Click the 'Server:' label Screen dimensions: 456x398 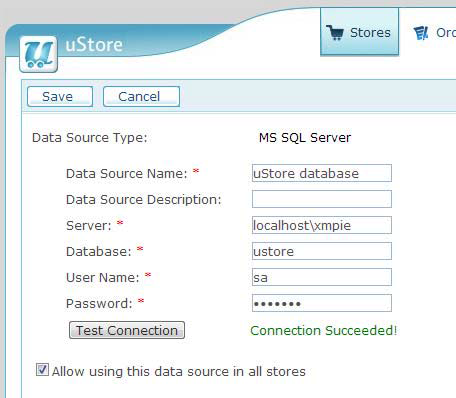(89, 226)
